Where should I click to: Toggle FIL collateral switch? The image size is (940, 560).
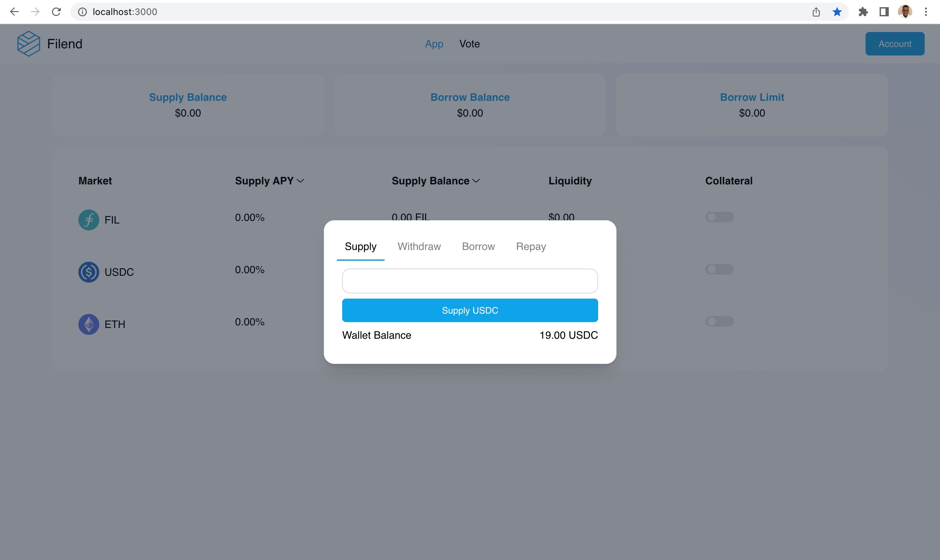pyautogui.click(x=719, y=217)
